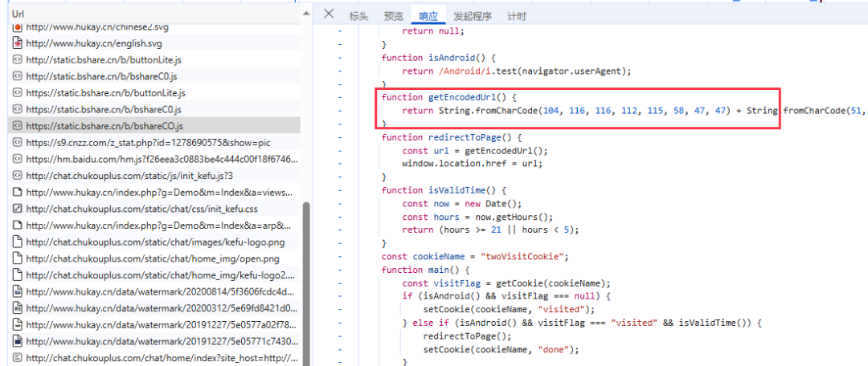
Task: Select the s9.cnzz.com z_stat.php request
Action: (x=154, y=143)
